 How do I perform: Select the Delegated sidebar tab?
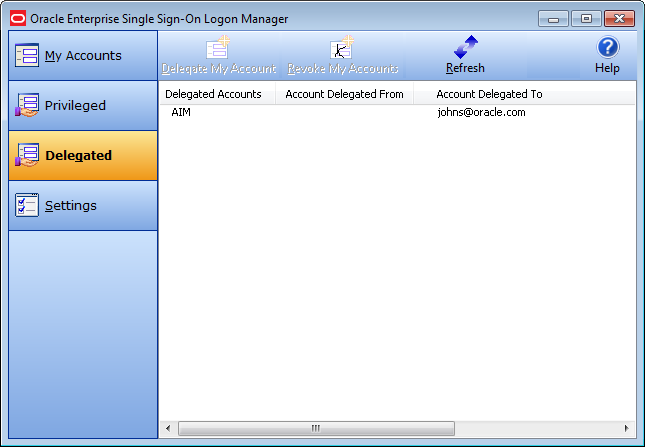[83, 155]
